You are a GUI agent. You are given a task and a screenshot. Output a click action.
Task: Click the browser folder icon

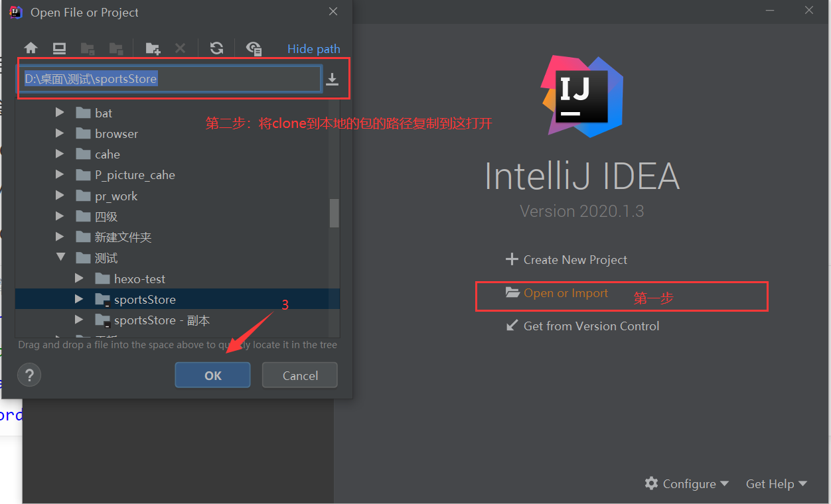[x=83, y=133]
